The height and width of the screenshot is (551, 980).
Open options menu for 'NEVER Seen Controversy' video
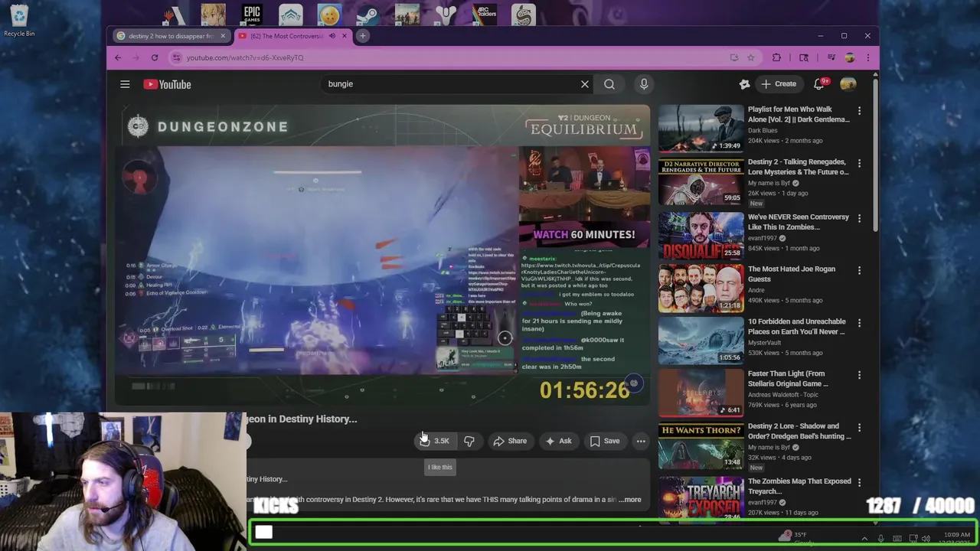pyautogui.click(x=859, y=218)
